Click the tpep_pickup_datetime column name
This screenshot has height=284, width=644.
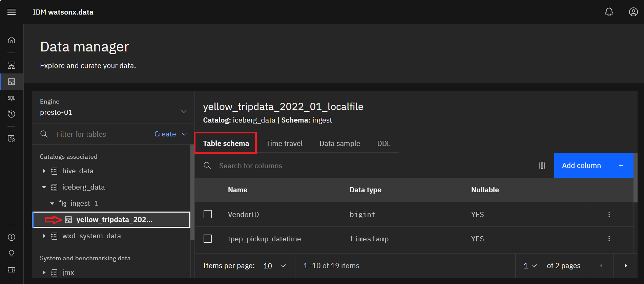coord(264,239)
